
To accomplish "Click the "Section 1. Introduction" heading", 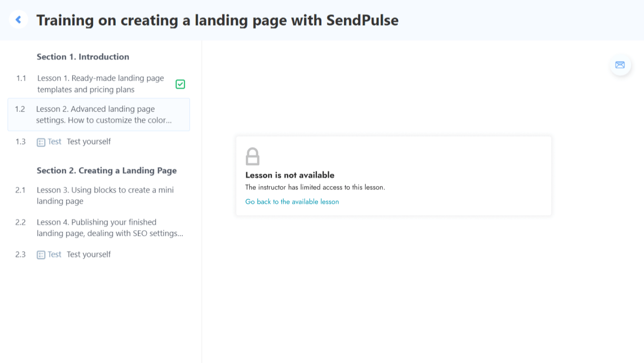I will click(83, 57).
